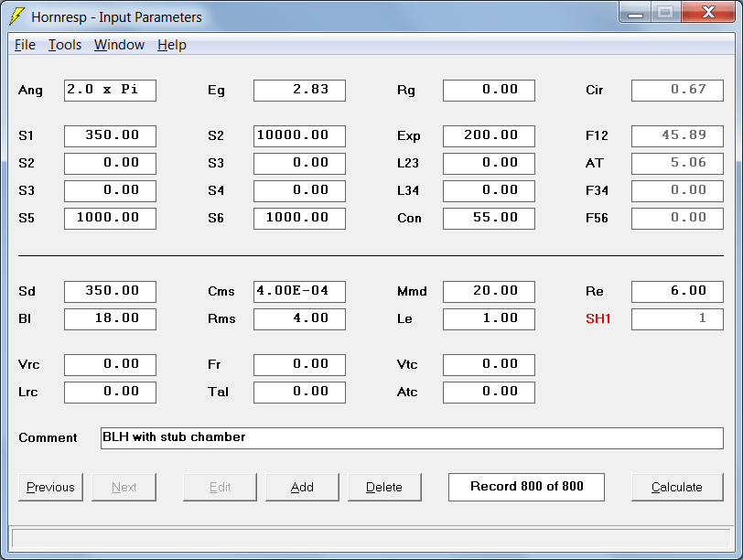Select the Con field showing 55.00
This screenshot has height=560, width=743.
click(x=489, y=219)
